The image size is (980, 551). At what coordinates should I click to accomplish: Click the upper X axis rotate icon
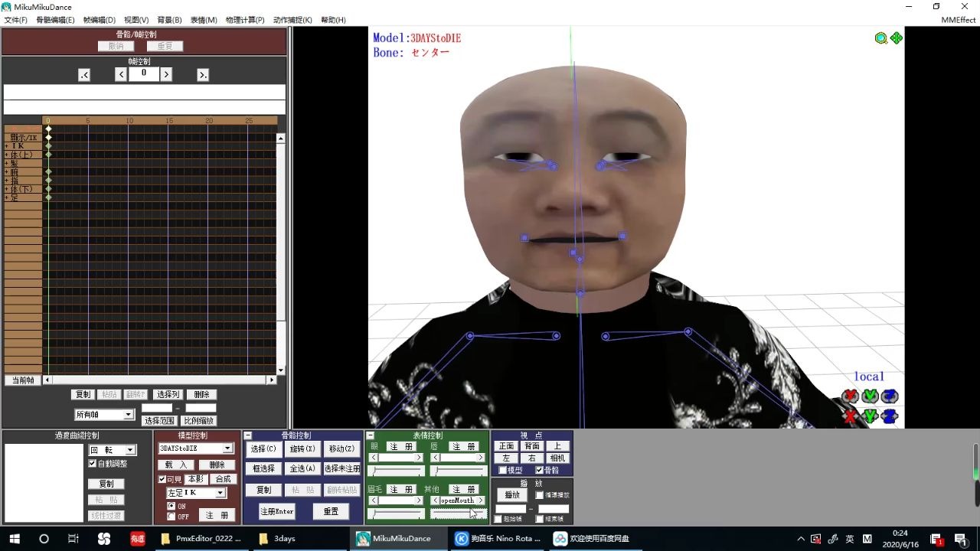click(850, 396)
